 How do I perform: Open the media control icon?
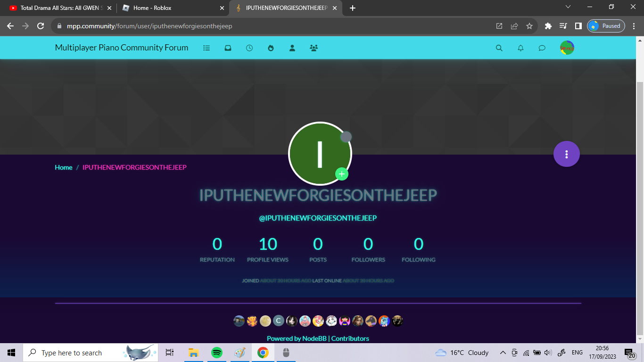coord(563,26)
